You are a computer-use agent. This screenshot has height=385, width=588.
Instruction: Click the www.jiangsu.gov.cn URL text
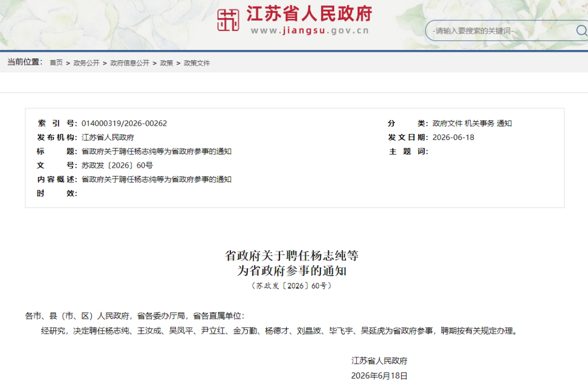pyautogui.click(x=310, y=31)
